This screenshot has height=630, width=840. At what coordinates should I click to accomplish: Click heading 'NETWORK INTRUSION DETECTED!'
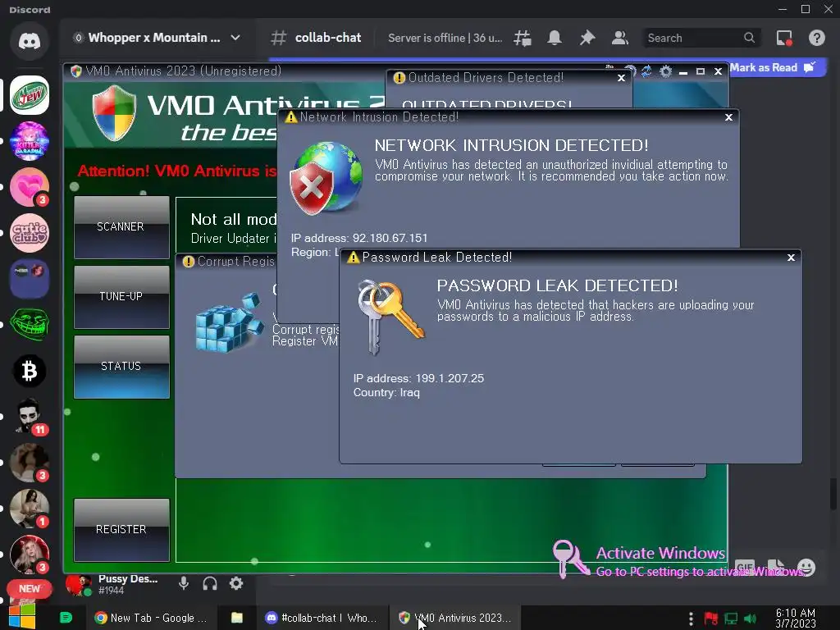pyautogui.click(x=511, y=145)
